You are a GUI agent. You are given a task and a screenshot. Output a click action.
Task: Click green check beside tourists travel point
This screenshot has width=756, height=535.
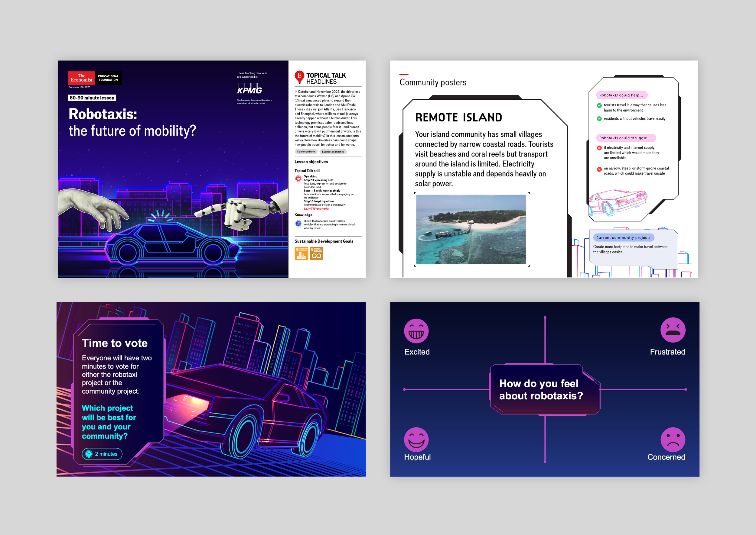599,105
